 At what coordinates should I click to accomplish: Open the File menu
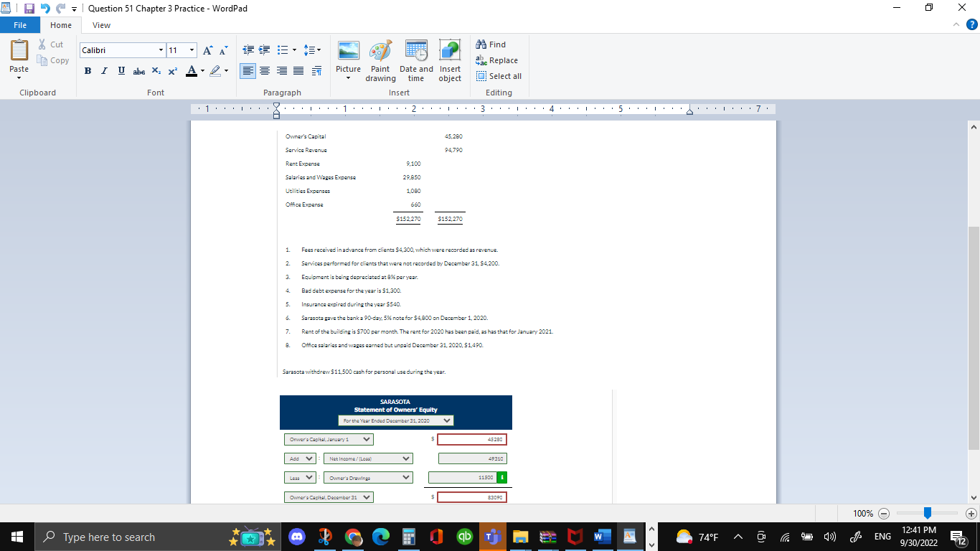pos(20,24)
